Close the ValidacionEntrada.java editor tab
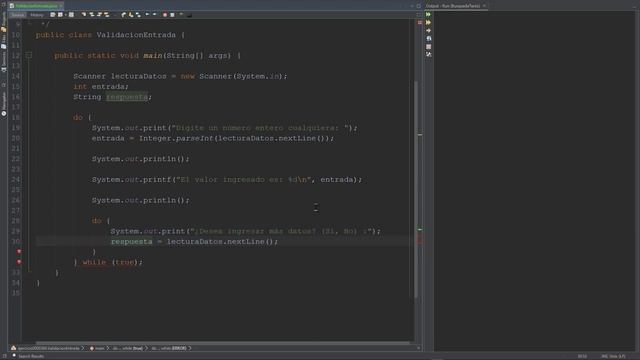This screenshot has width=640, height=360. [61, 6]
